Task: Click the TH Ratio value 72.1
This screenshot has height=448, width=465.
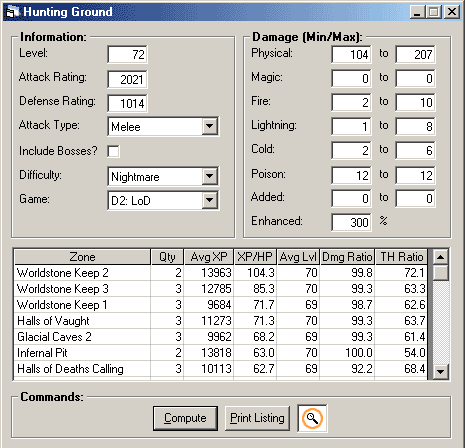Action: pyautogui.click(x=415, y=273)
